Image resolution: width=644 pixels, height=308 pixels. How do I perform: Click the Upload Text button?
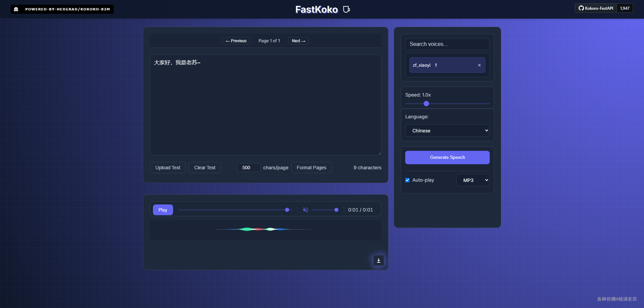[x=168, y=168]
